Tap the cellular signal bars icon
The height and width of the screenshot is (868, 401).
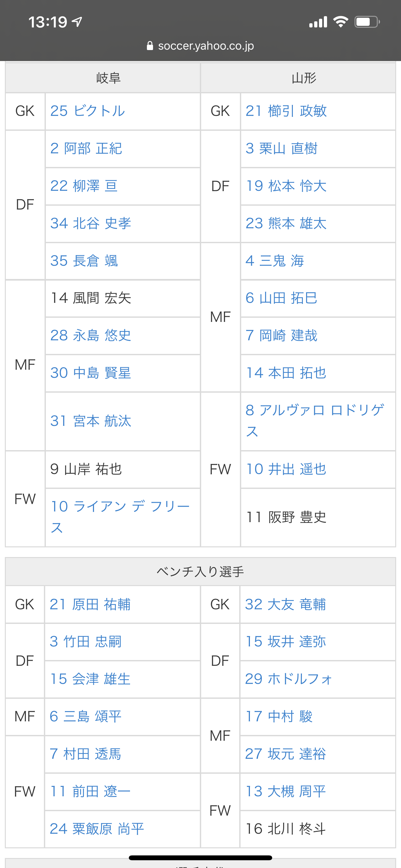[x=318, y=22]
